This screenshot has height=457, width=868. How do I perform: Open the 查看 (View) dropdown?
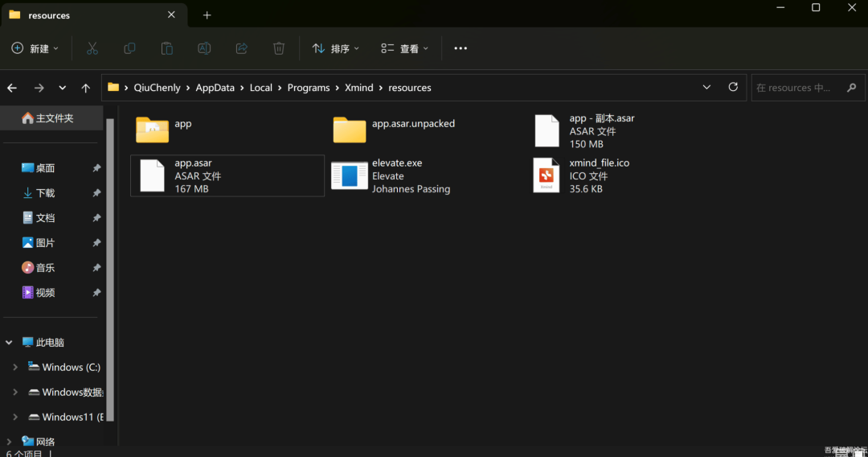point(404,49)
